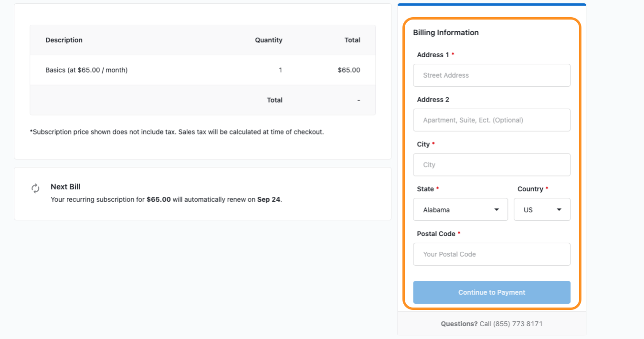The height and width of the screenshot is (339, 644).
Task: Click the Next Bill heading
Action: tap(65, 187)
